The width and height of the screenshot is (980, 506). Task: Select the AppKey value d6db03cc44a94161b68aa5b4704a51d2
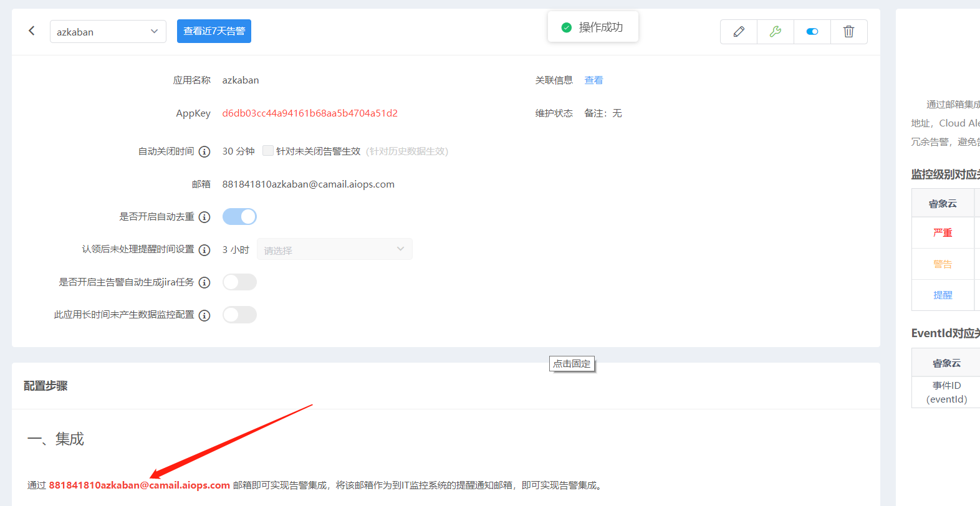point(310,113)
